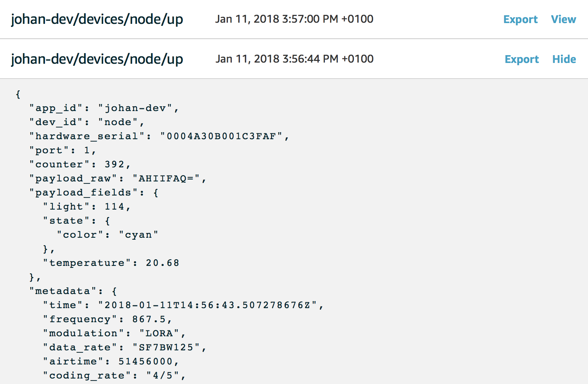This screenshot has height=384, width=588.
Task: Click the metadata time value string
Action: 207,305
